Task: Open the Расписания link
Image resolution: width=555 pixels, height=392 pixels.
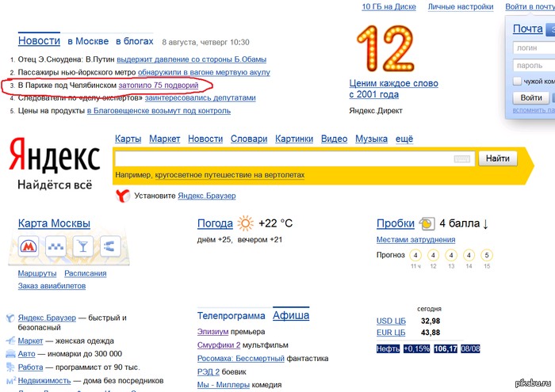Action: click(86, 273)
